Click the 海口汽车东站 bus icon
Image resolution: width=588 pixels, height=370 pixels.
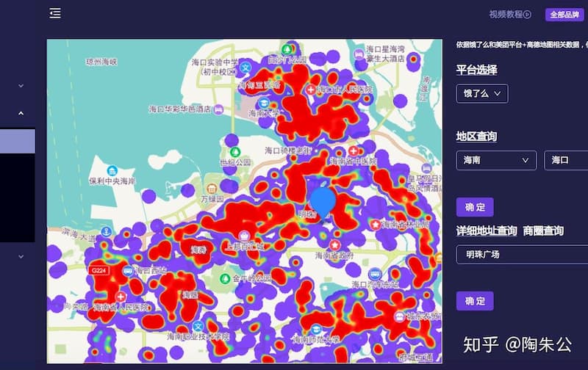[x=375, y=274]
